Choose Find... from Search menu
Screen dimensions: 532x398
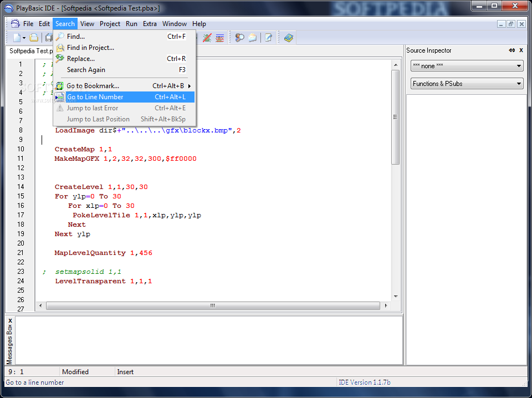(x=124, y=36)
